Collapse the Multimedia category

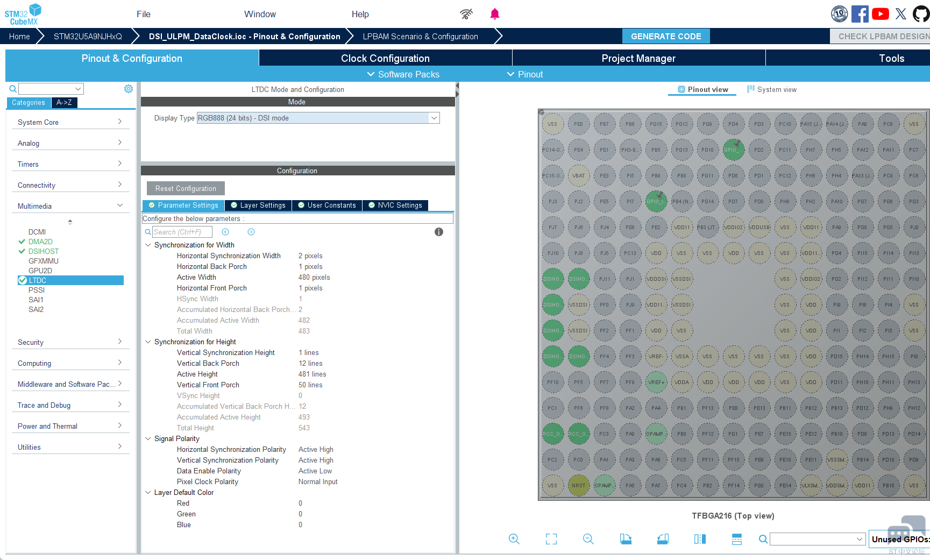(70, 206)
